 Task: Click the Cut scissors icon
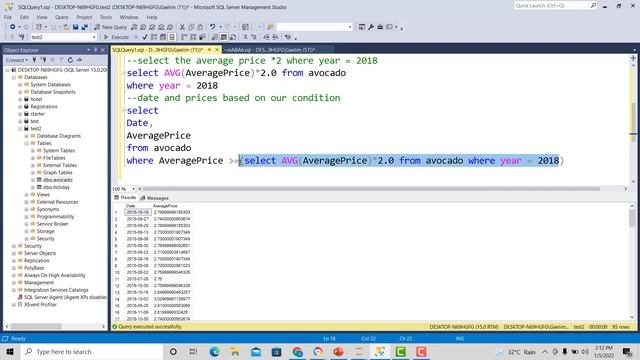(x=182, y=27)
